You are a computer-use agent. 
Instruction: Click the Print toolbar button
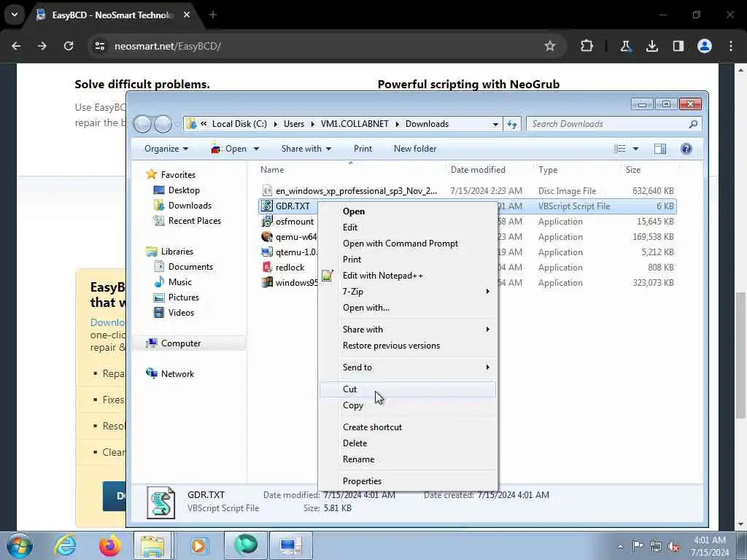(x=363, y=149)
